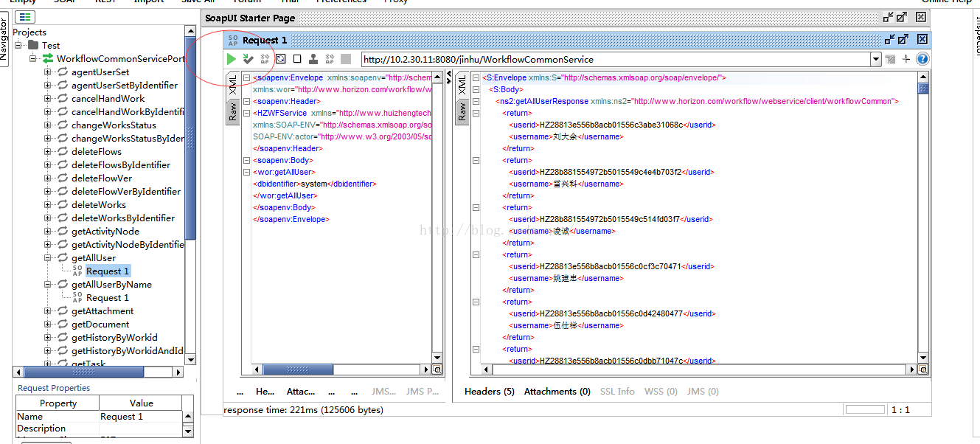Click the 'response time: 221ms' status text
Screen dimensions: 980x444
click(x=303, y=409)
